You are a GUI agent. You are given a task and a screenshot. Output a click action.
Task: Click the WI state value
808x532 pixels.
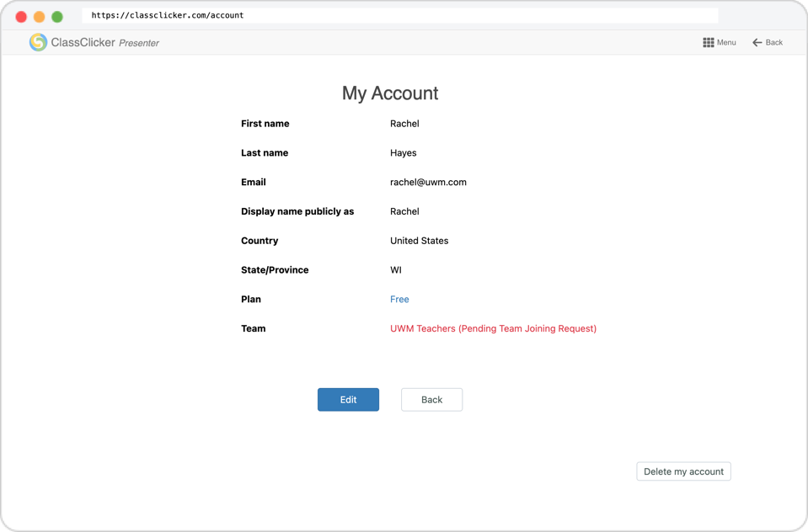coord(396,270)
